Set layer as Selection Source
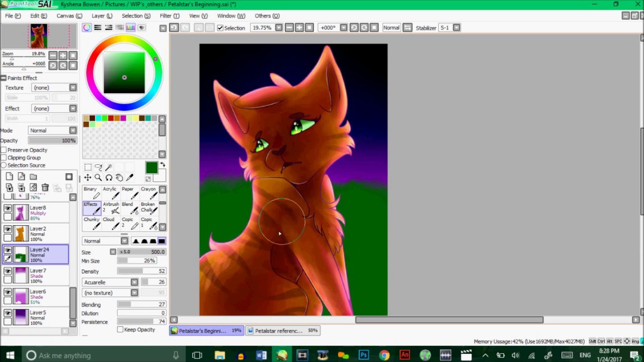 tap(4, 165)
